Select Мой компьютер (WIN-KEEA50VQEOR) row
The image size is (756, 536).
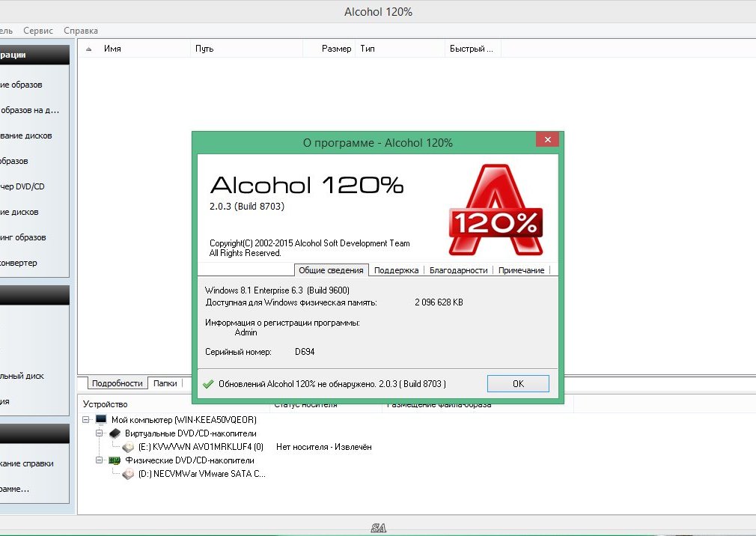[x=183, y=420]
